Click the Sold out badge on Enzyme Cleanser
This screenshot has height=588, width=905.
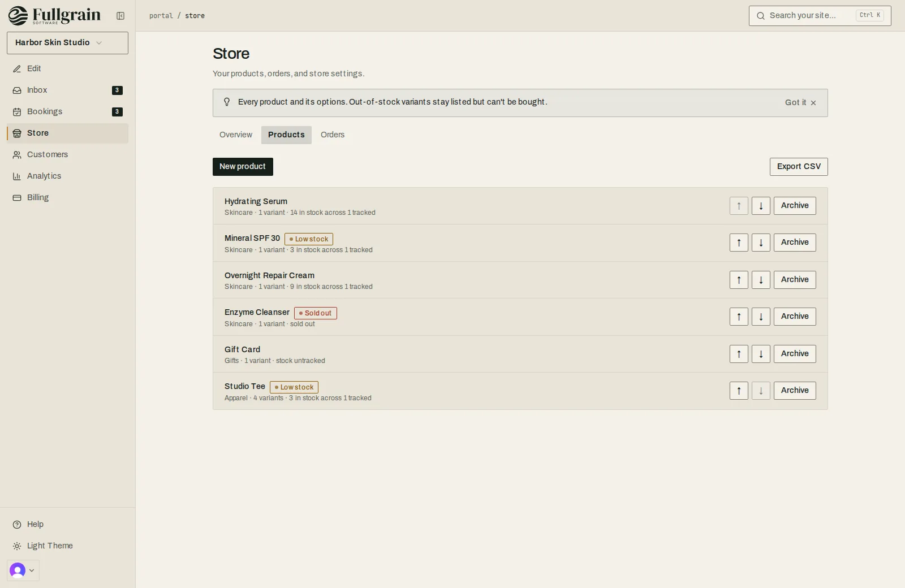pos(316,313)
